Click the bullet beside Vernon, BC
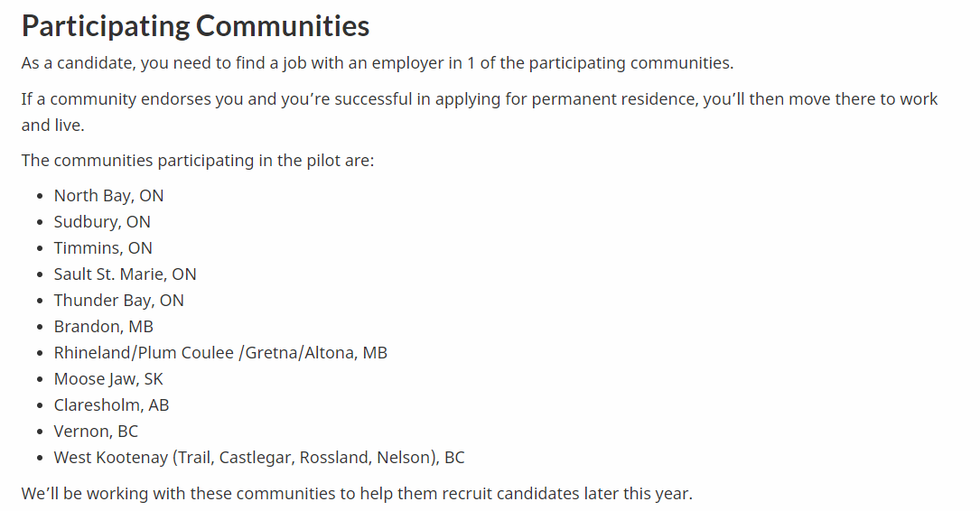980x511 pixels. click(x=40, y=432)
